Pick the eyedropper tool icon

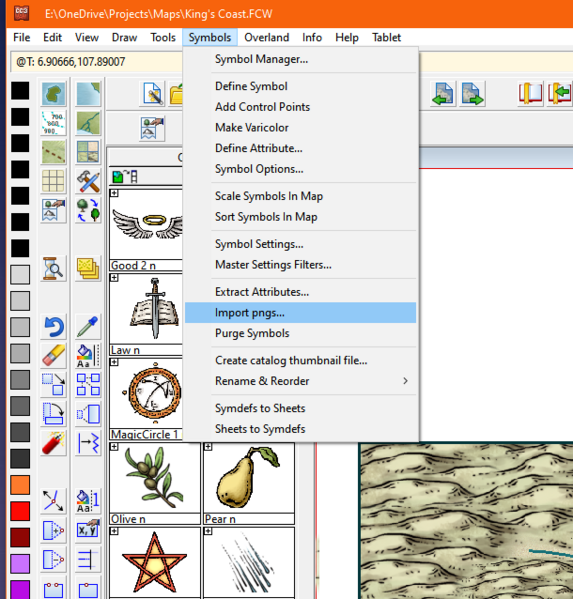pyautogui.click(x=88, y=327)
